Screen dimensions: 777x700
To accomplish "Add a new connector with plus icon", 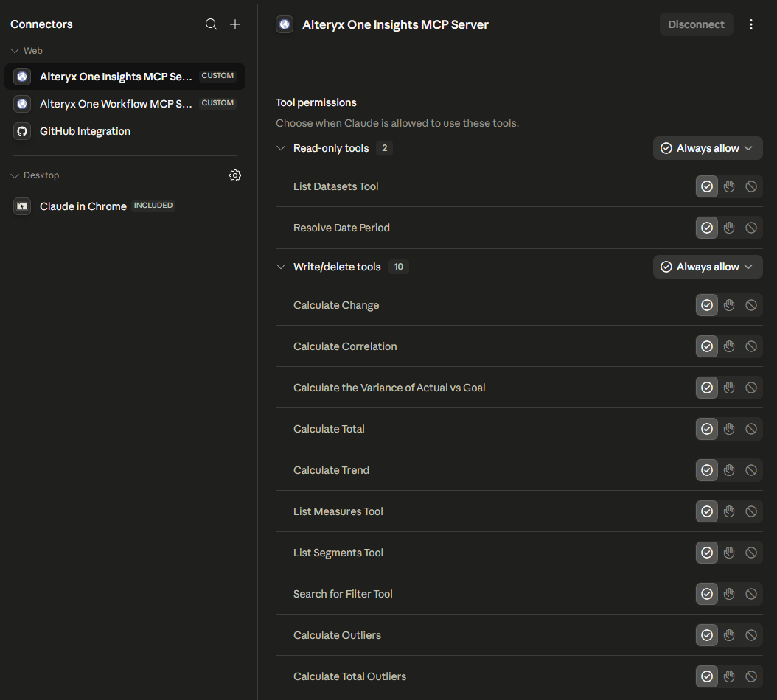I will click(x=235, y=24).
